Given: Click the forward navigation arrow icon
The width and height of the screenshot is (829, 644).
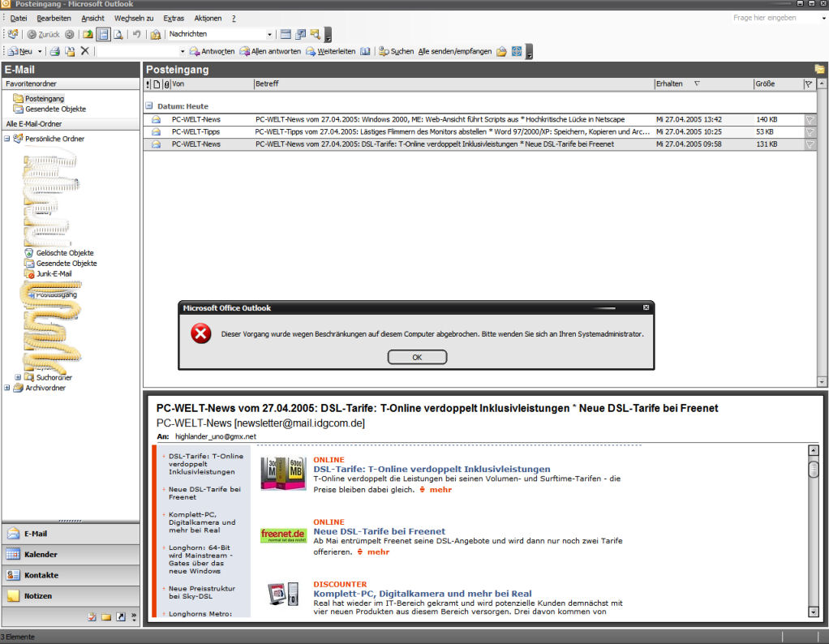Looking at the screenshot, I should click(69, 34).
